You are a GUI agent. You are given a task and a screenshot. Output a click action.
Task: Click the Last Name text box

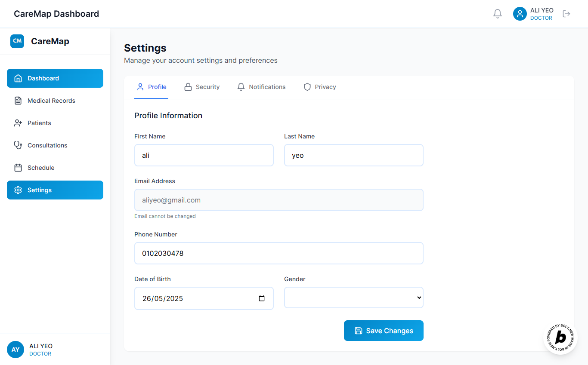[x=353, y=155]
